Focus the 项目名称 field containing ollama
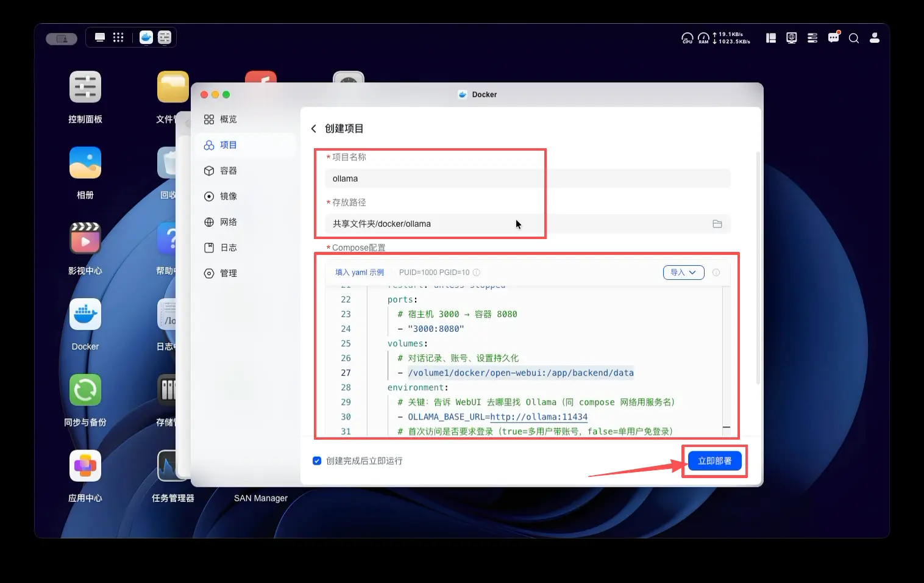This screenshot has height=583, width=924. (x=528, y=179)
